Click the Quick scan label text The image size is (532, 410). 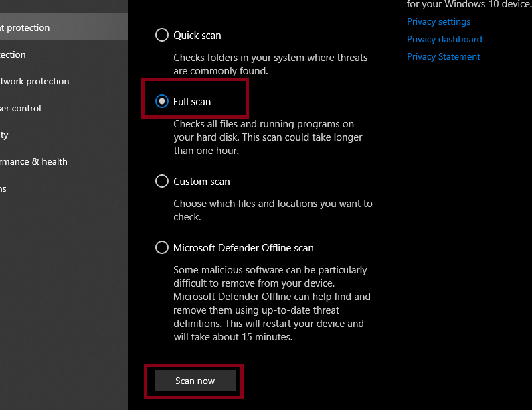[x=197, y=36]
